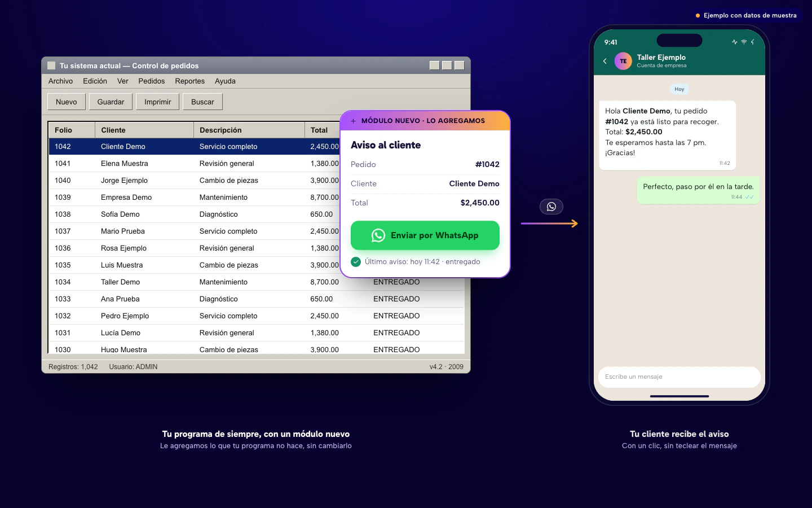
Task: Click the WhatsApp icon in the dark circle
Action: [x=551, y=207]
